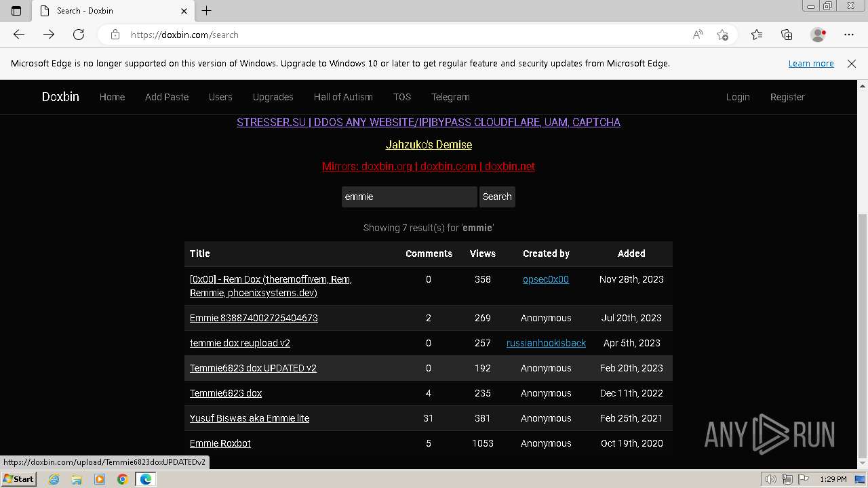
Task: Launch Internet Explorer from taskbar
Action: click(54, 479)
